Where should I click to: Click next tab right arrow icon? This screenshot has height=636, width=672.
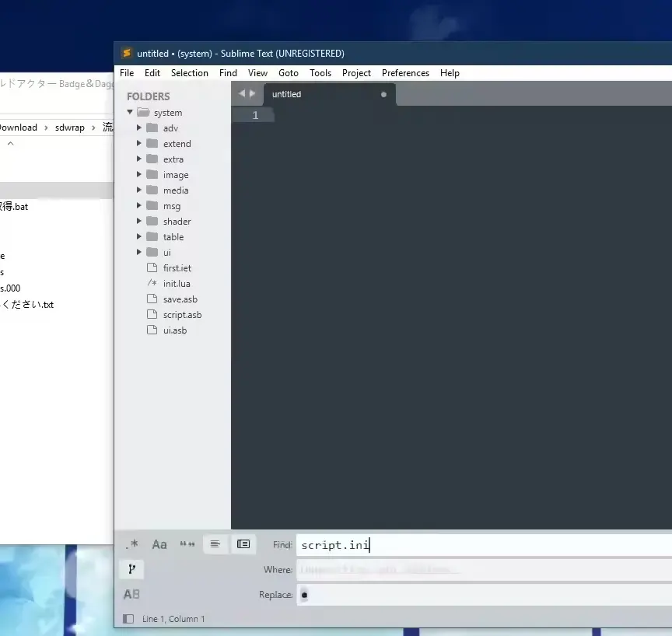[253, 93]
